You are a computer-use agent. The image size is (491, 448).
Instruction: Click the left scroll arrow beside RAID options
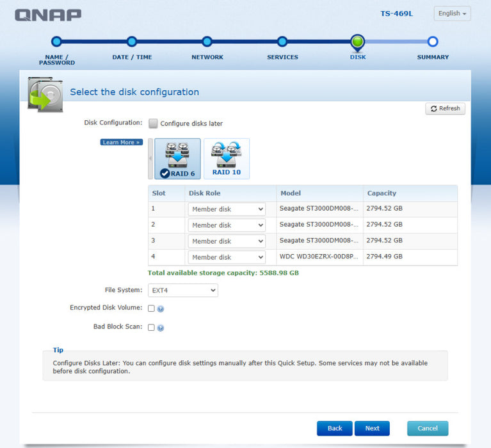150,159
